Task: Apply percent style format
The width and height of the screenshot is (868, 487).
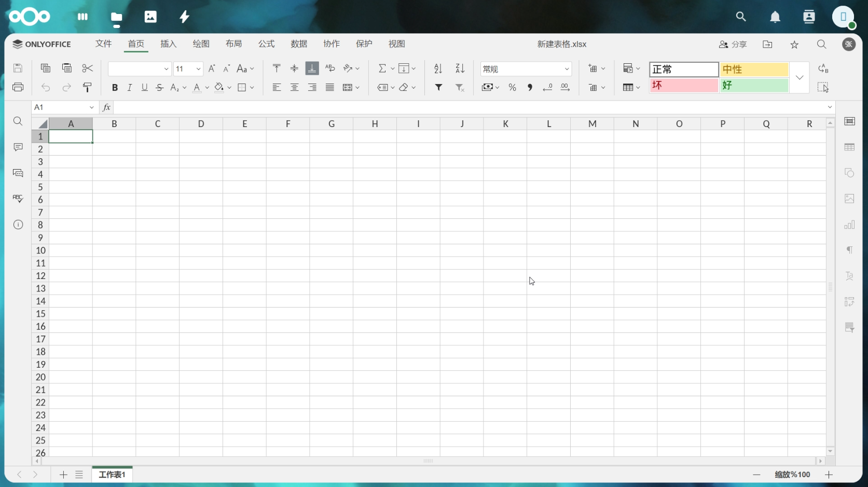Action: [x=513, y=87]
